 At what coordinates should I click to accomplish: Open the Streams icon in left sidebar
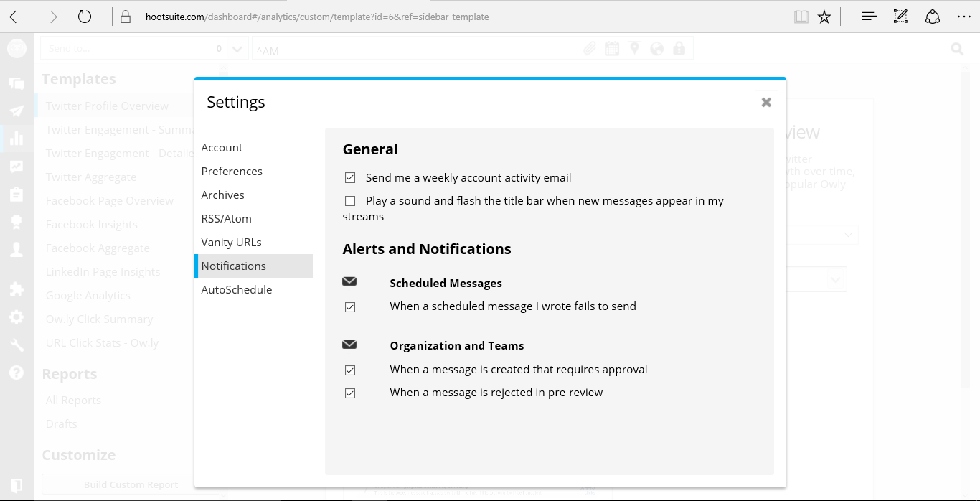tap(17, 83)
